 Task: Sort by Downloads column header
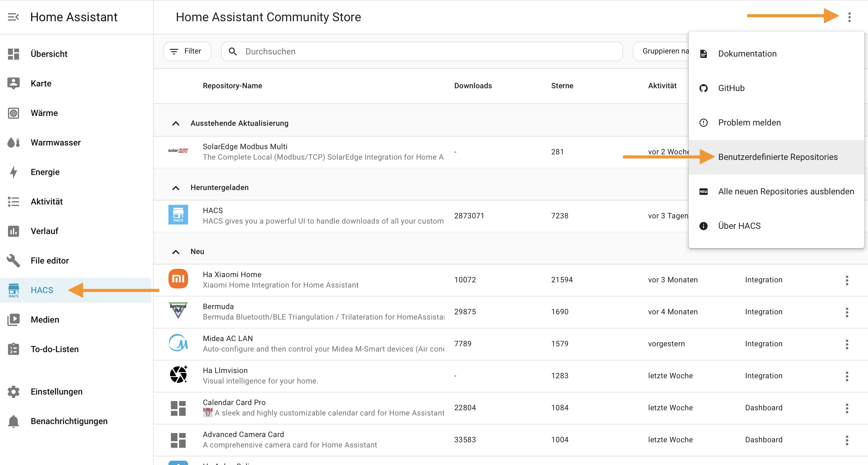pos(473,85)
